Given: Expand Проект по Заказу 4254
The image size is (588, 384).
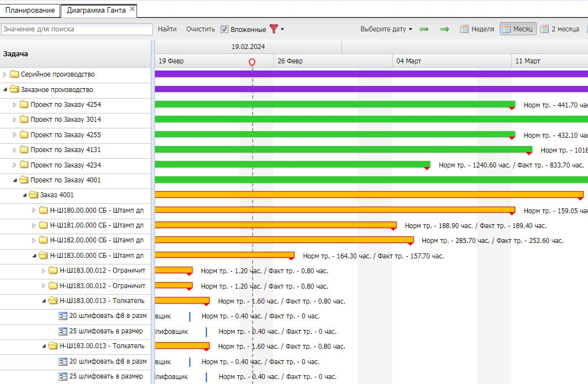Looking at the screenshot, I should pos(15,105).
